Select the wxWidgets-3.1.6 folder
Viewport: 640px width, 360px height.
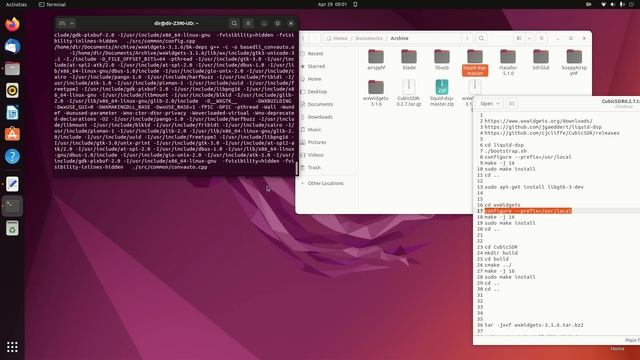point(376,93)
